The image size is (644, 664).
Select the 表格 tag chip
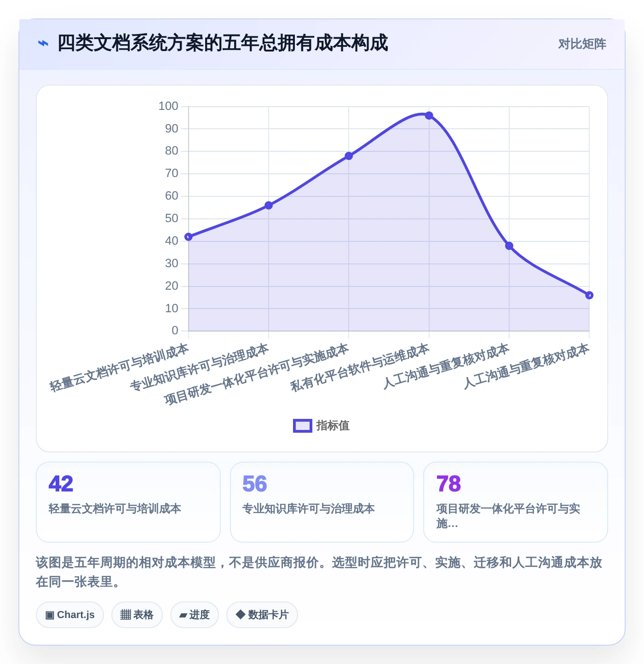(137, 615)
